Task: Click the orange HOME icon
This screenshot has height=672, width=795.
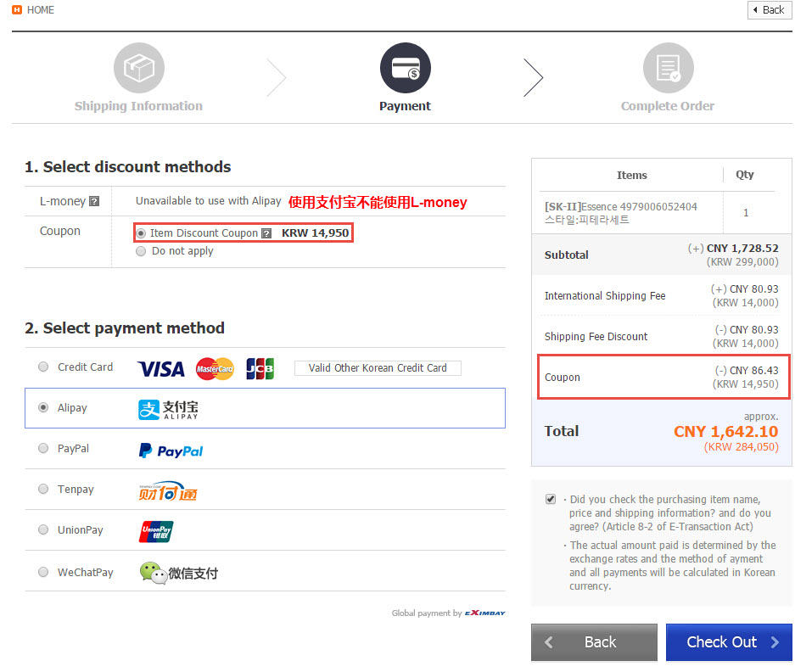Action: coord(17,9)
